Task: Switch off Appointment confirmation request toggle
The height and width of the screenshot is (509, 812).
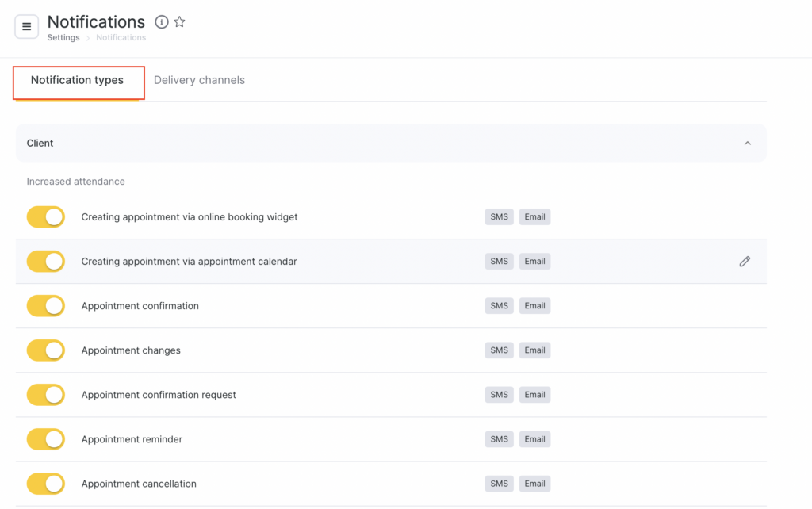Action: (46, 395)
